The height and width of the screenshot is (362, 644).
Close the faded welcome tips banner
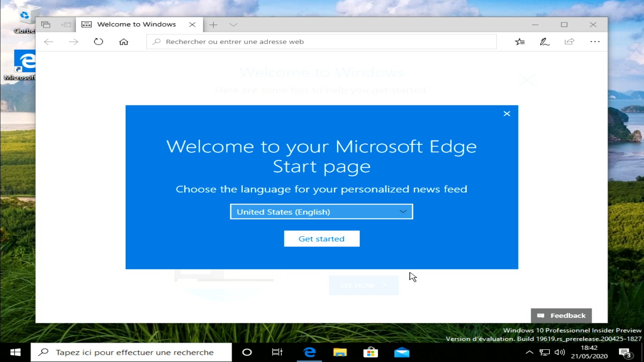point(527,80)
